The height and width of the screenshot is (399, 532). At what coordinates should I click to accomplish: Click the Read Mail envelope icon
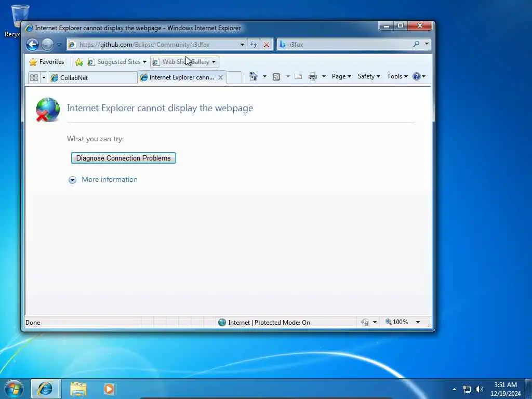click(x=298, y=76)
